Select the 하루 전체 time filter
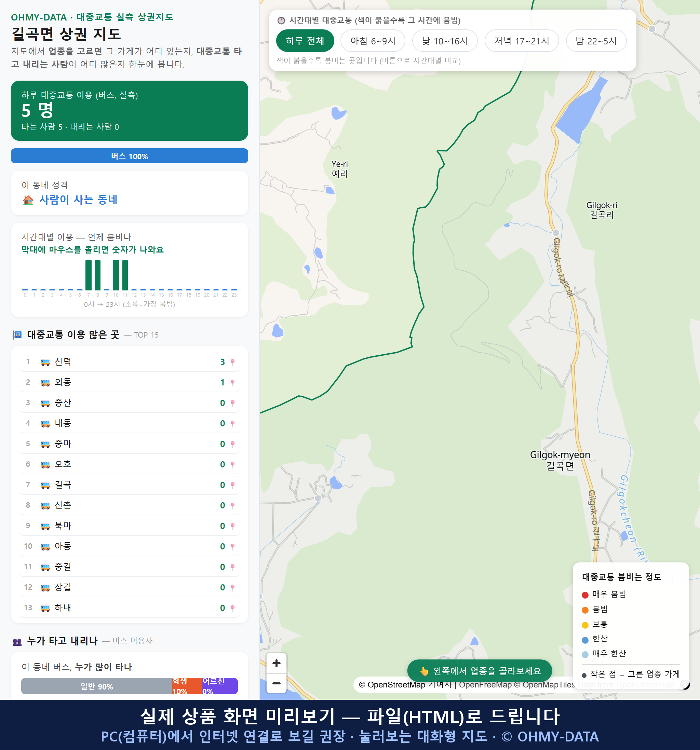The height and width of the screenshot is (750, 700). click(305, 41)
